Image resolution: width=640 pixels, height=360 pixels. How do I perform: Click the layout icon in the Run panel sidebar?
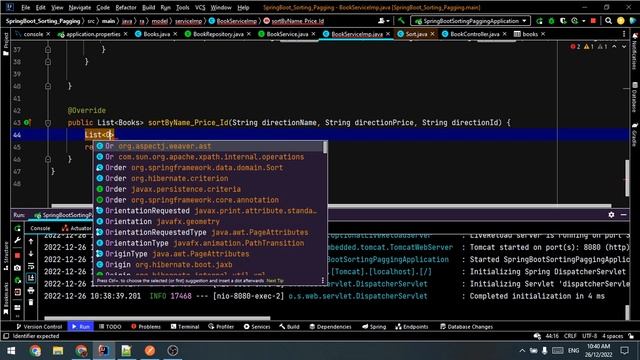point(18,307)
